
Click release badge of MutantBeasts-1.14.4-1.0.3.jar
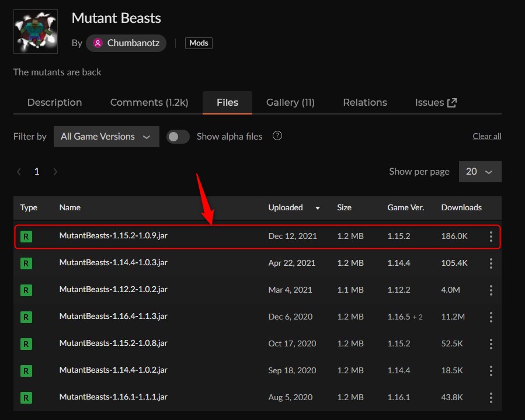pyautogui.click(x=26, y=263)
